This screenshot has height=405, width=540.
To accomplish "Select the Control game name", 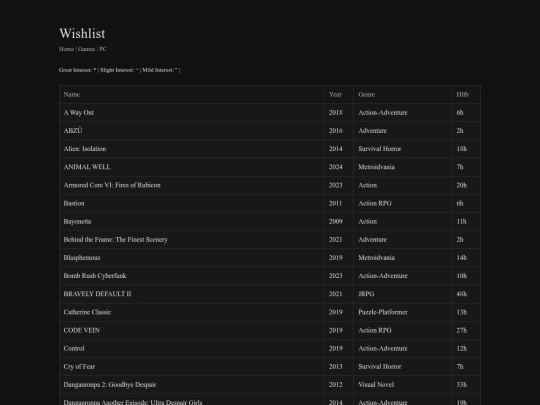I will 74,348.
